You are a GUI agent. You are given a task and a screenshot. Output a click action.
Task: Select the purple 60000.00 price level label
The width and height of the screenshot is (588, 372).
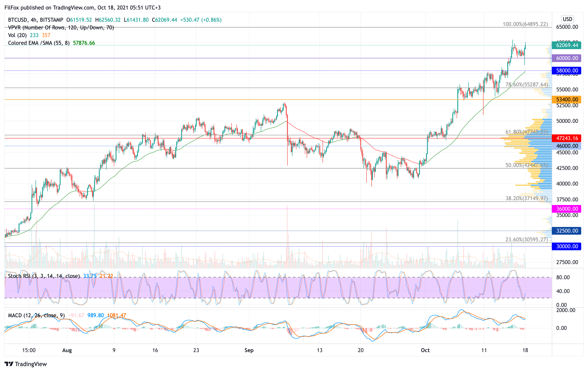click(567, 58)
